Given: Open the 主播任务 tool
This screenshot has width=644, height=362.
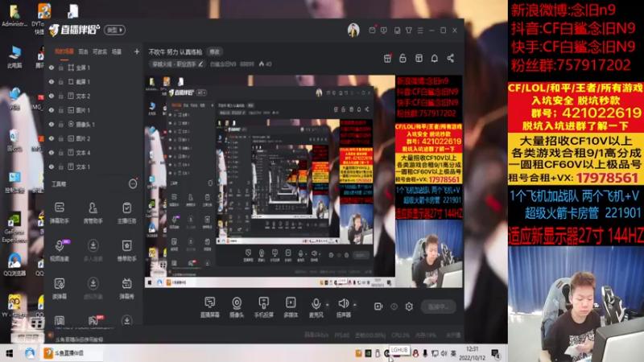Looking at the screenshot, I should [x=126, y=212].
